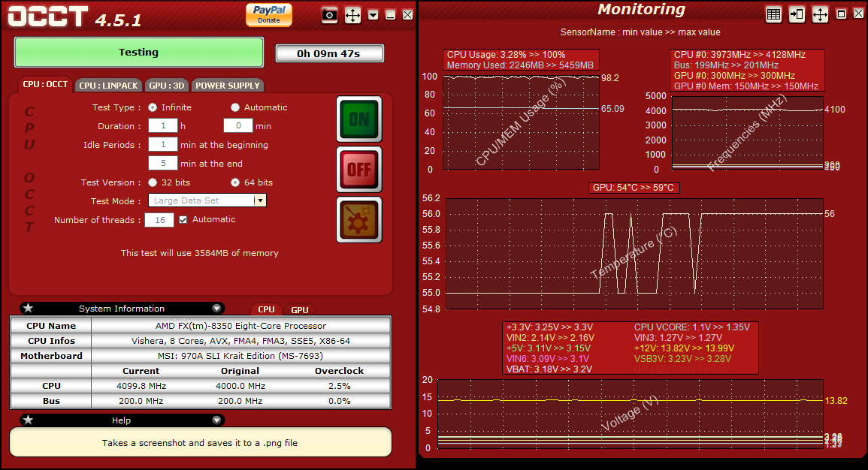Click the +12V: 13.82V >> 13.99V label
868x470 pixels.
click(x=684, y=348)
